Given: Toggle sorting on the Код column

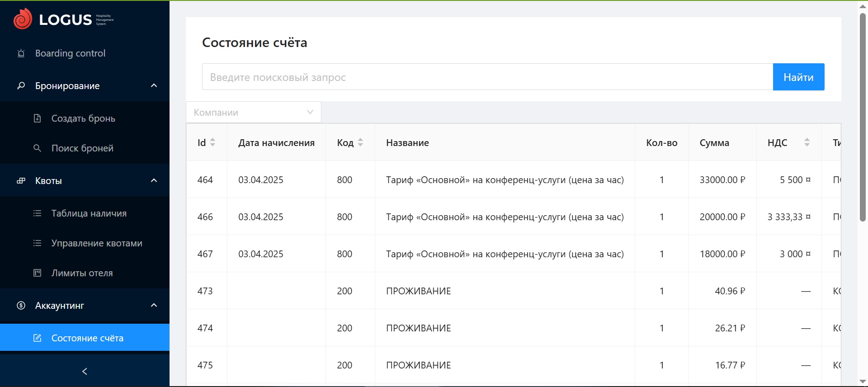Looking at the screenshot, I should coord(360,142).
